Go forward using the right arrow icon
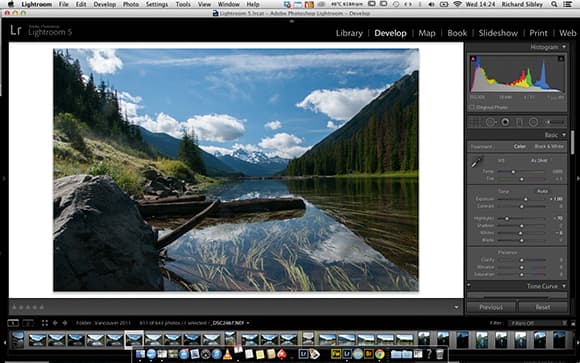The image size is (580, 363). click(x=65, y=323)
